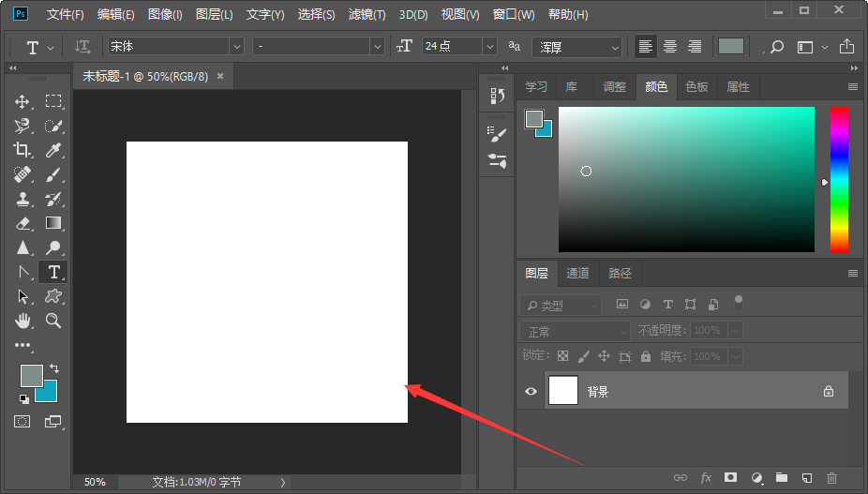Click the text color swatch in options bar
This screenshot has width=868, height=494.
click(x=731, y=47)
